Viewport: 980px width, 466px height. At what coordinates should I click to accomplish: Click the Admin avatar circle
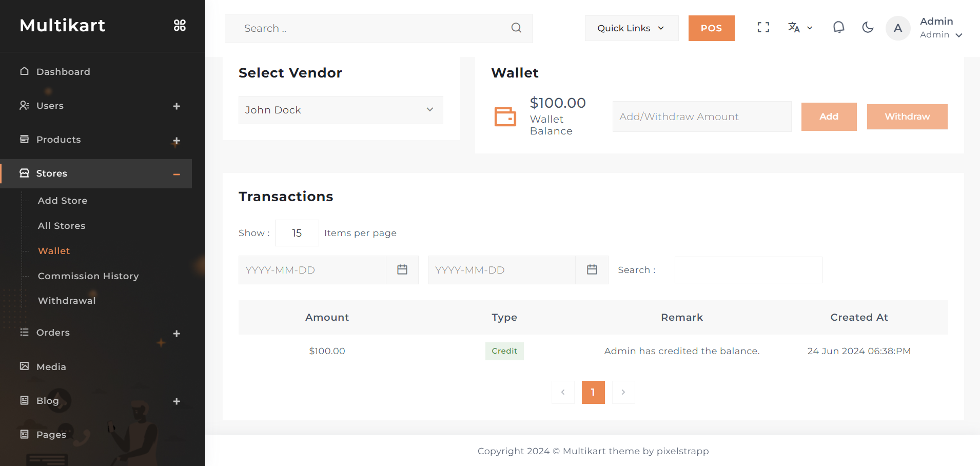(897, 28)
